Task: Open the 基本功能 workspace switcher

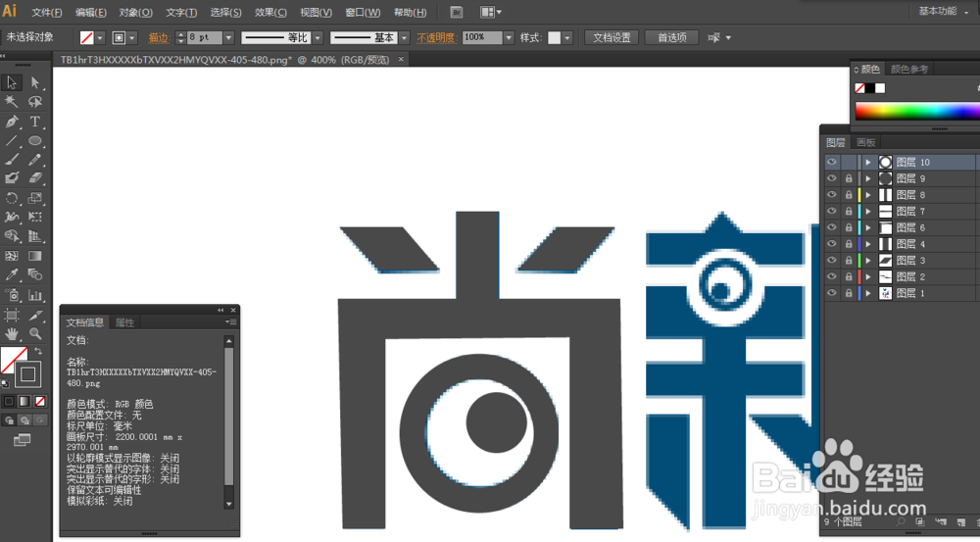Action: pos(943,11)
